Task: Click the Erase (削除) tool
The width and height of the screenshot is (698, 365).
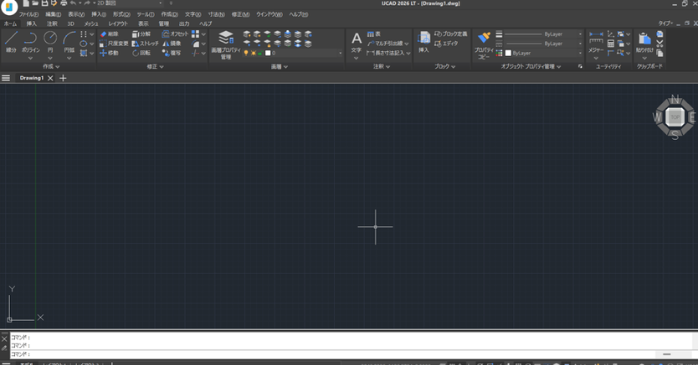Action: click(109, 34)
